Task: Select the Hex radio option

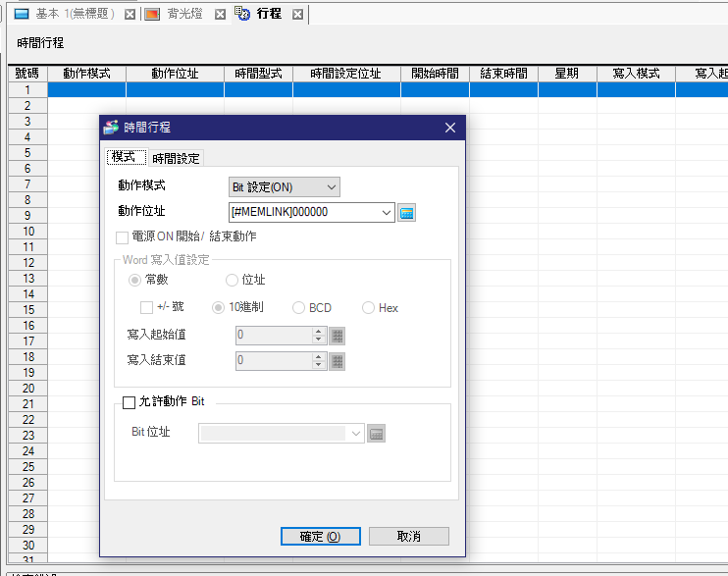Action: point(369,308)
